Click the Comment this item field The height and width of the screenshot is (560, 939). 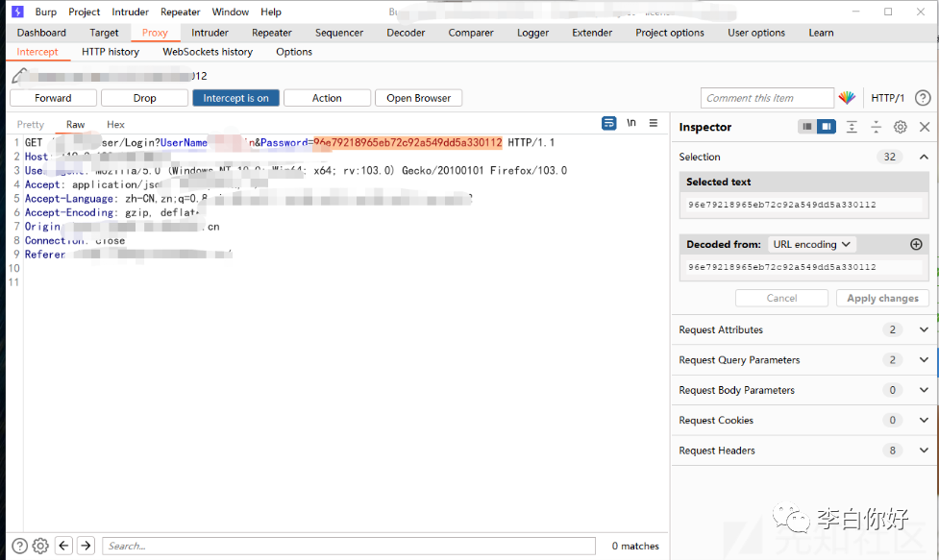tap(767, 98)
